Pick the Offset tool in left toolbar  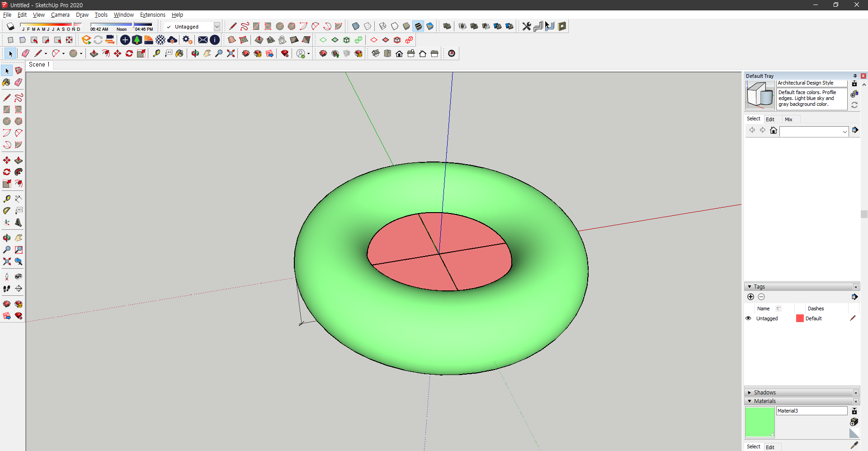[x=19, y=184]
